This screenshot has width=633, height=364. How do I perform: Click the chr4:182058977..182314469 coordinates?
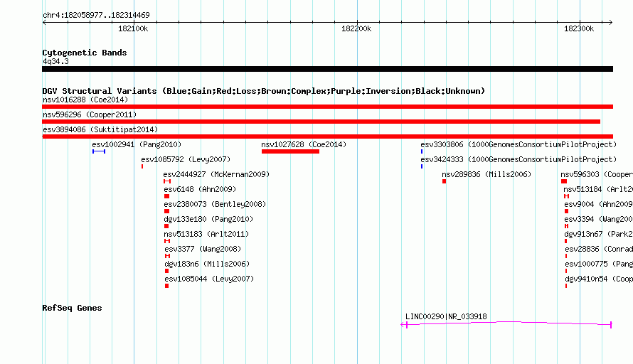click(x=96, y=15)
